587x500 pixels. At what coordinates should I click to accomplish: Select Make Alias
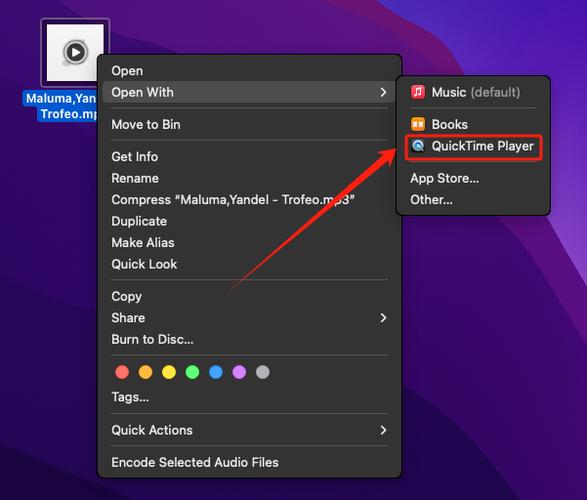coord(249,243)
